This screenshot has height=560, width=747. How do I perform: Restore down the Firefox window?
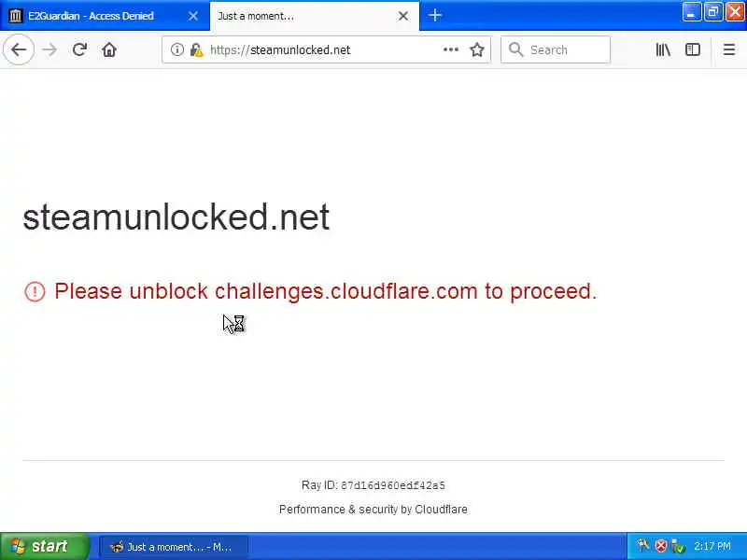[x=712, y=12]
